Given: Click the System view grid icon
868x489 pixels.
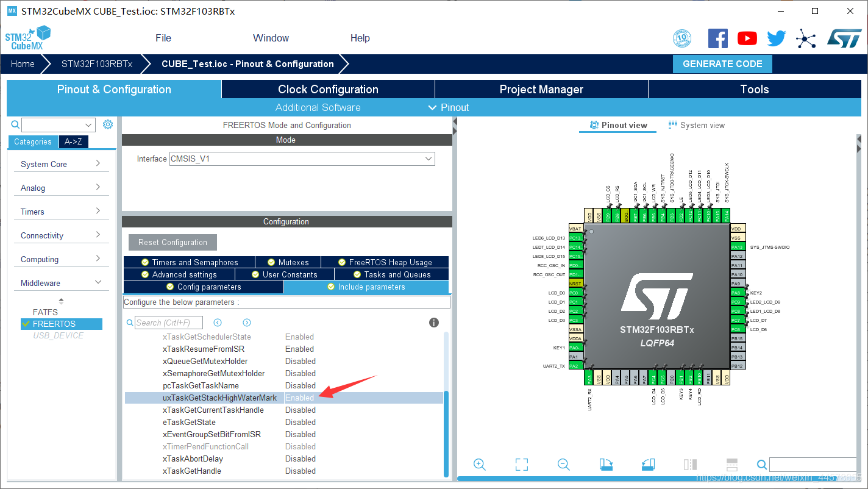Looking at the screenshot, I should coord(673,124).
